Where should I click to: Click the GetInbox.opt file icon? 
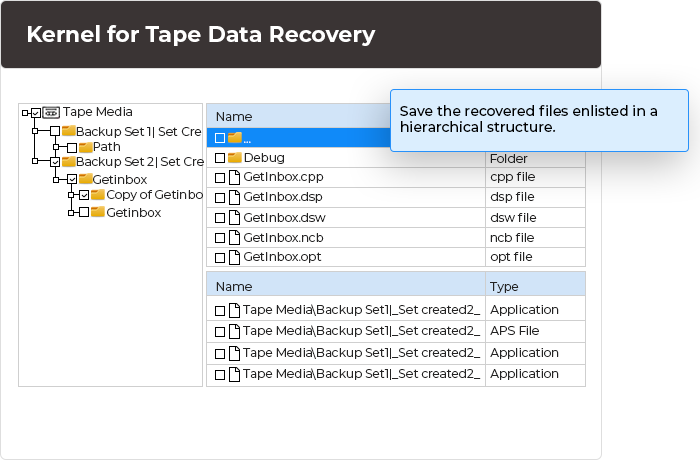pos(234,257)
